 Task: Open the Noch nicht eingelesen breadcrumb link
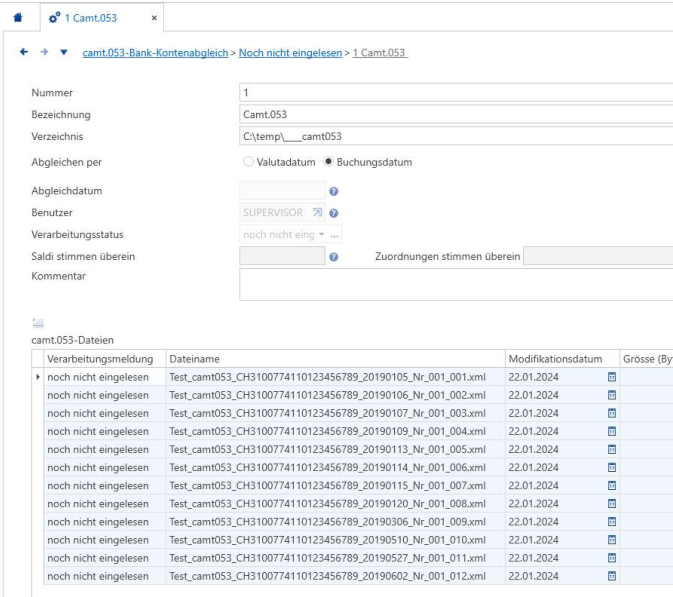[290, 53]
